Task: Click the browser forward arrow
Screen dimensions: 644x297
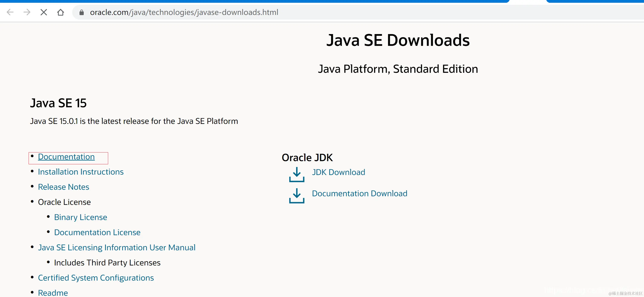Action: pos(27,12)
